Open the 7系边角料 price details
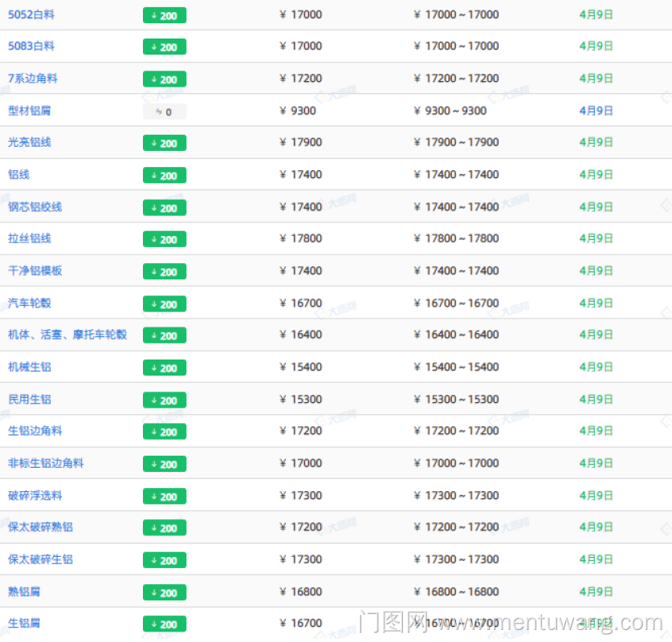672x642 pixels. pyautogui.click(x=33, y=79)
